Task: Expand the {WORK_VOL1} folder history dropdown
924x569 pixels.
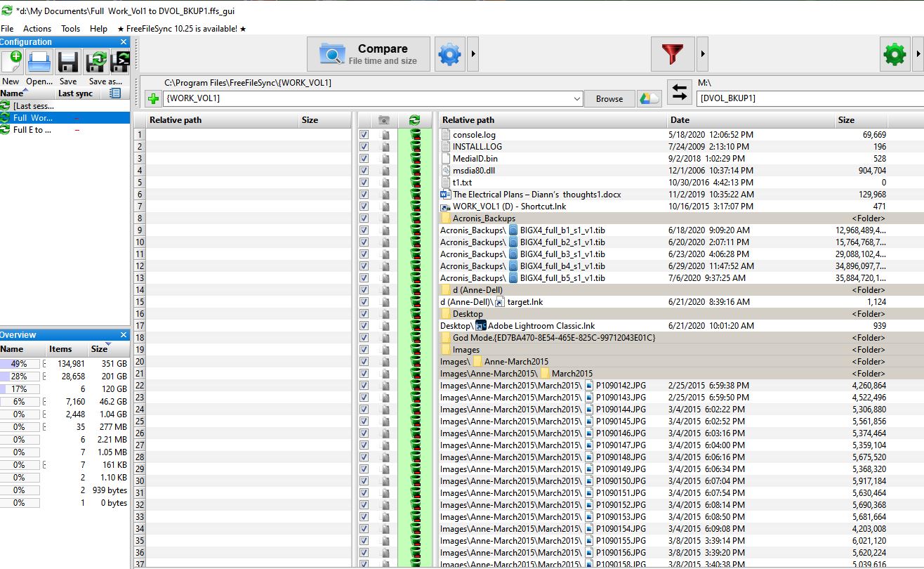Action: point(577,99)
